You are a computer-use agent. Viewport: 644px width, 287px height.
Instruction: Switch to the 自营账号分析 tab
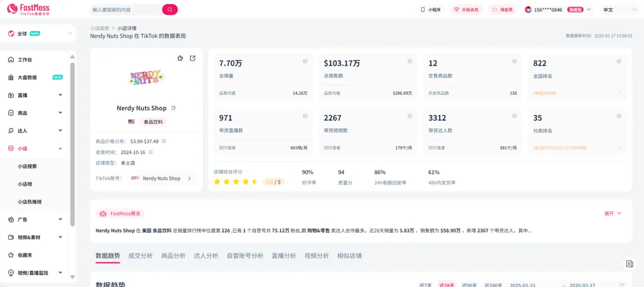[x=245, y=256]
